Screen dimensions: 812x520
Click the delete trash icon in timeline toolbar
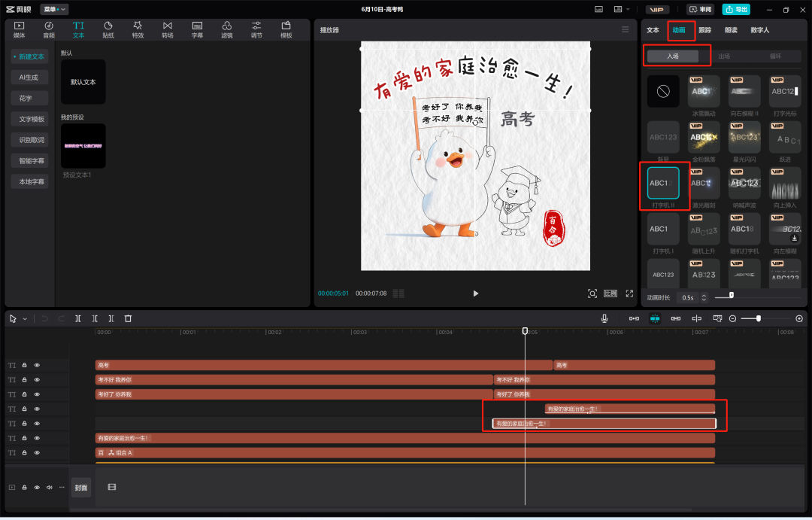click(128, 318)
